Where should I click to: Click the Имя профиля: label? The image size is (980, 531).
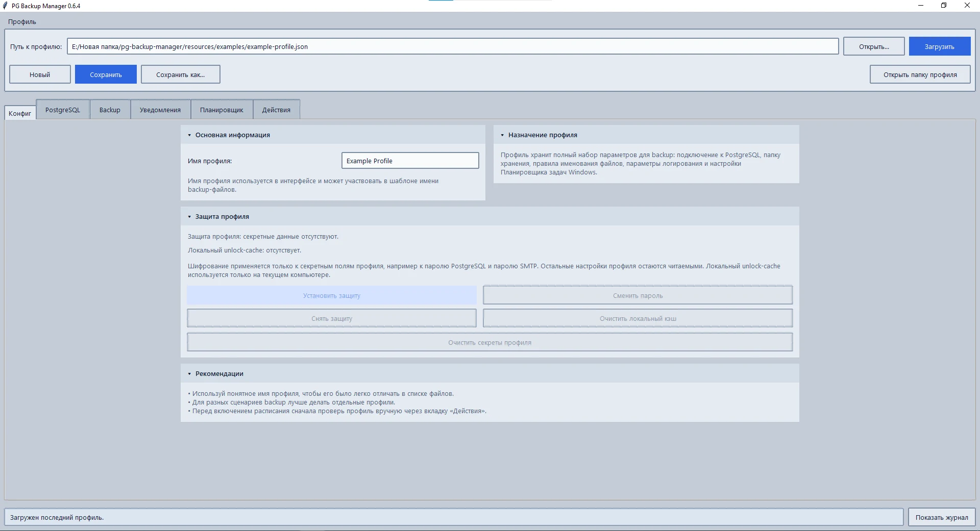point(210,161)
